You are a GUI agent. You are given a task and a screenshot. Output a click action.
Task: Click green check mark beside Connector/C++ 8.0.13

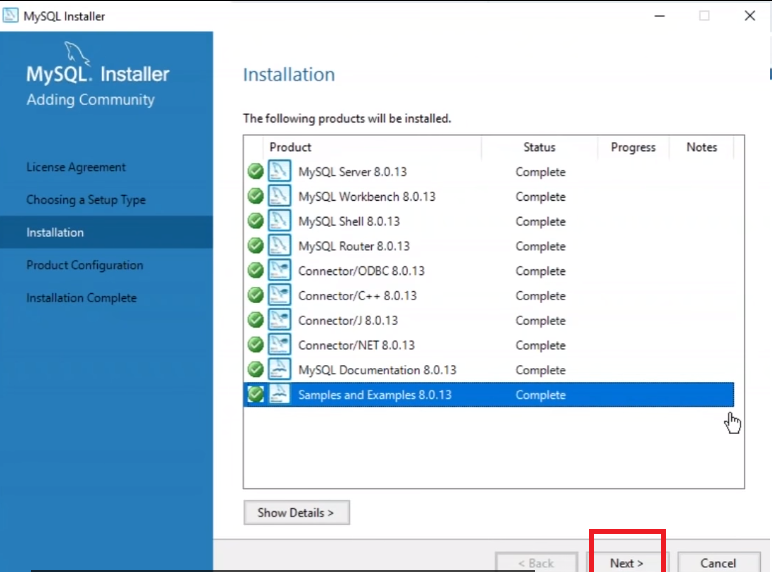256,296
